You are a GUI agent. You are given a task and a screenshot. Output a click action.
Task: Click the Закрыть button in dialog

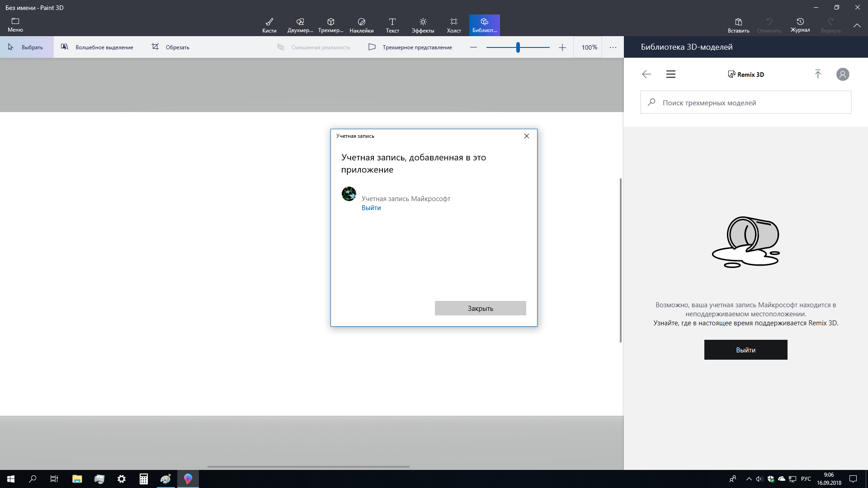tap(481, 308)
